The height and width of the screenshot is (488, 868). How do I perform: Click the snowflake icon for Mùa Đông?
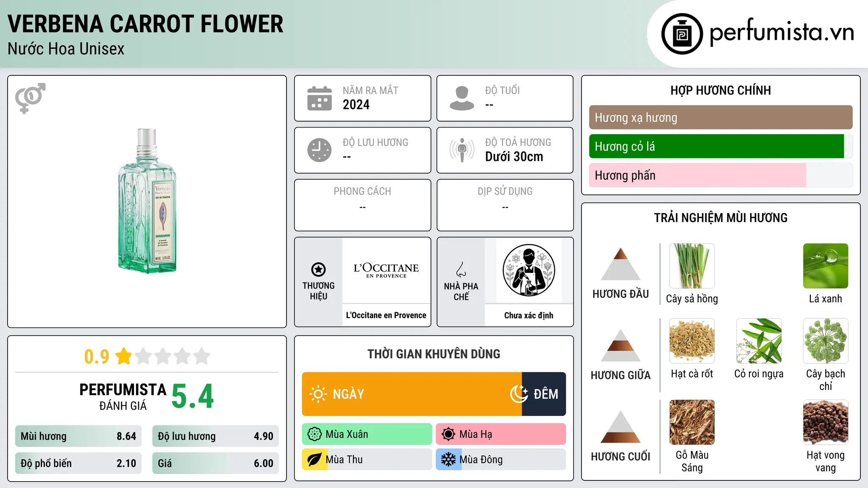[x=448, y=460]
